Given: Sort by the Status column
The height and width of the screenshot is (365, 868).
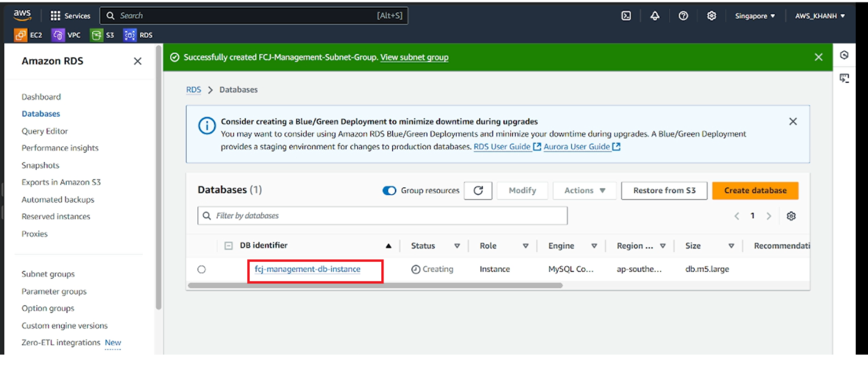Looking at the screenshot, I should (x=457, y=246).
